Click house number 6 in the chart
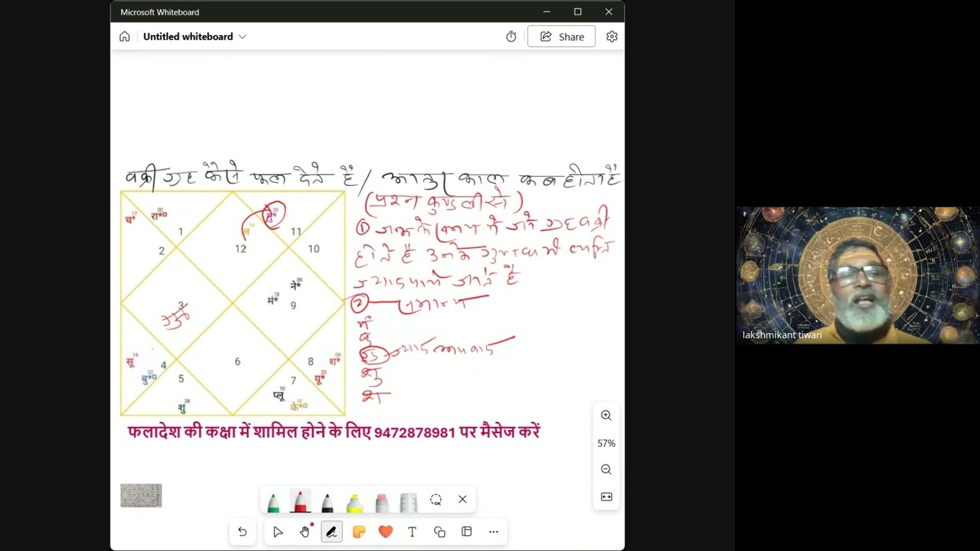The image size is (980, 551). pos(237,362)
